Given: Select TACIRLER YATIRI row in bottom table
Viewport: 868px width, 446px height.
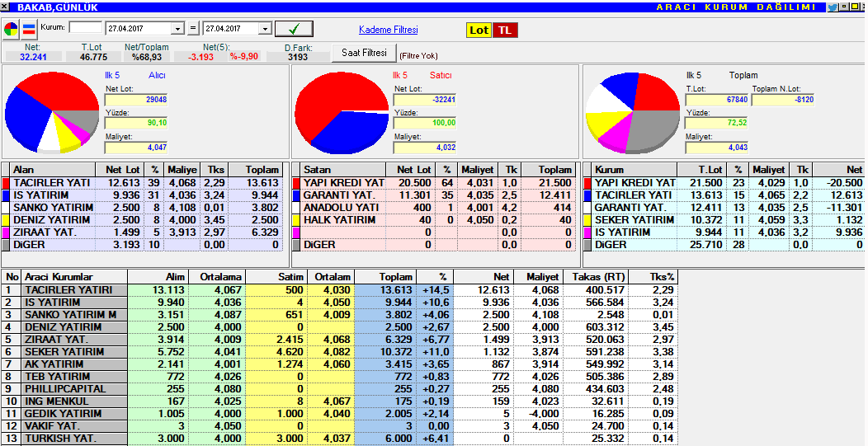Looking at the screenshot, I should pyautogui.click(x=339, y=290).
